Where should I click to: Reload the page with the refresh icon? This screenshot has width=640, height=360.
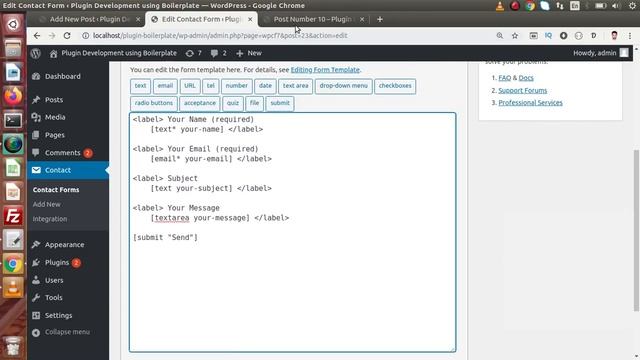click(x=67, y=36)
